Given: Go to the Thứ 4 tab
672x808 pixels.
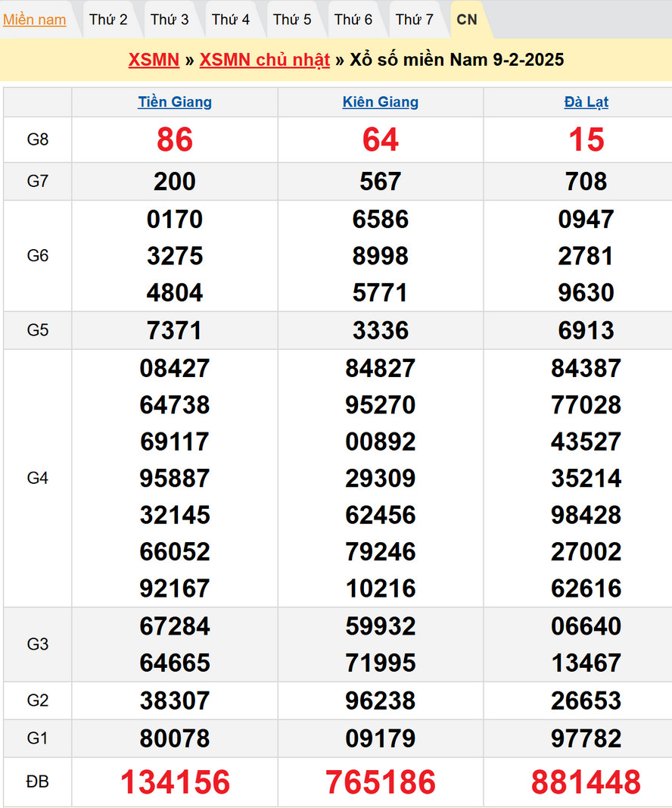Looking at the screenshot, I should pyautogui.click(x=231, y=20).
